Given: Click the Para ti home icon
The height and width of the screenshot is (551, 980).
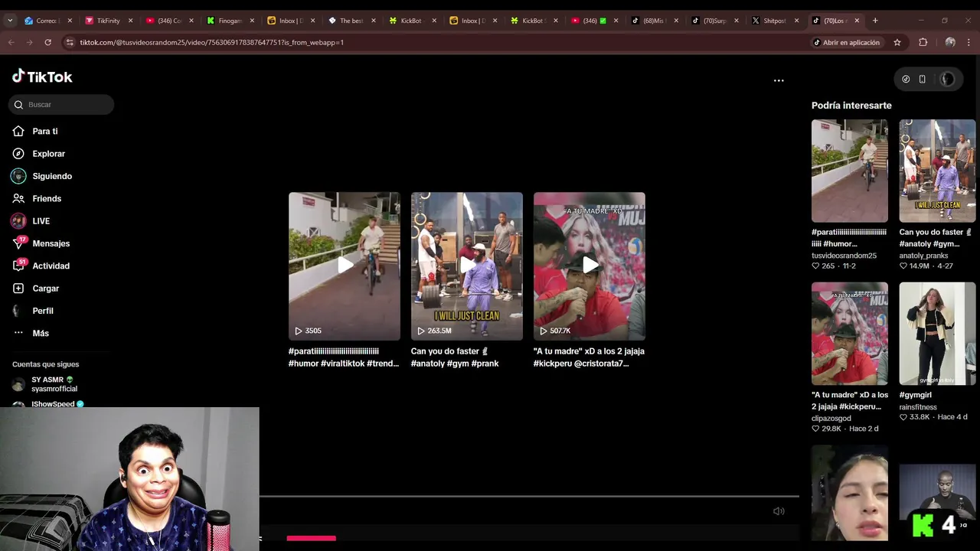Looking at the screenshot, I should coord(18,132).
